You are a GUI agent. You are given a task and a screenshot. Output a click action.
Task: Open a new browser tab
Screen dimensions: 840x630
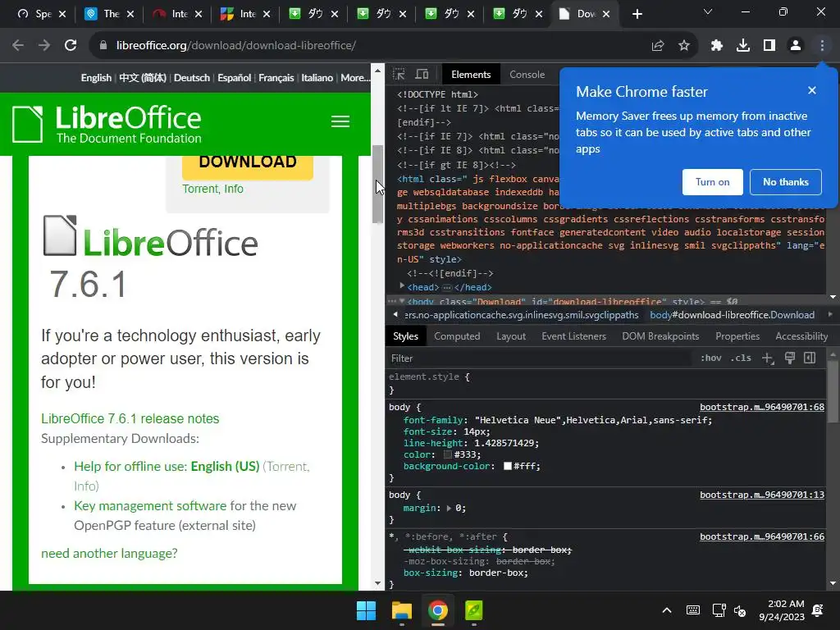pos(637,14)
